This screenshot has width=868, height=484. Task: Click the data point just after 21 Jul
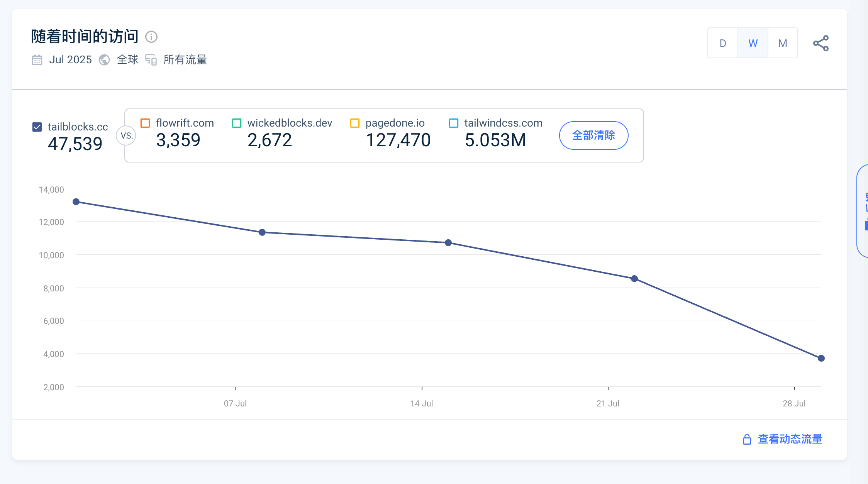pyautogui.click(x=634, y=279)
